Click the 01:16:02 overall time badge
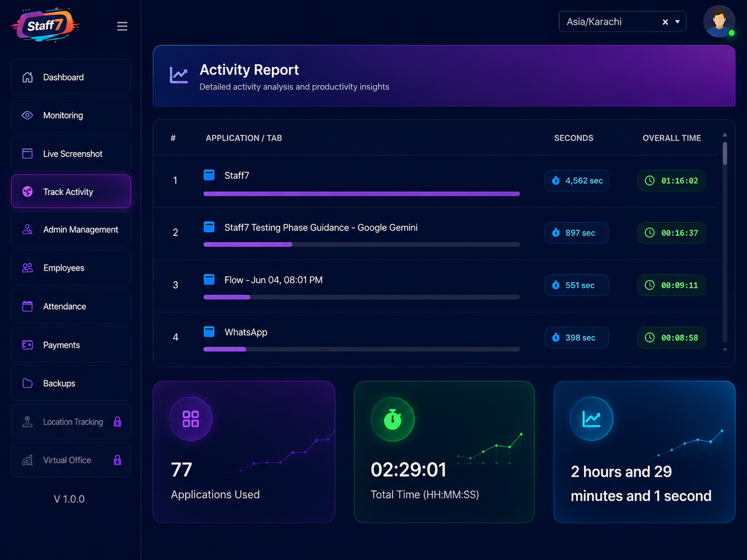This screenshot has height=560, width=747. point(672,180)
